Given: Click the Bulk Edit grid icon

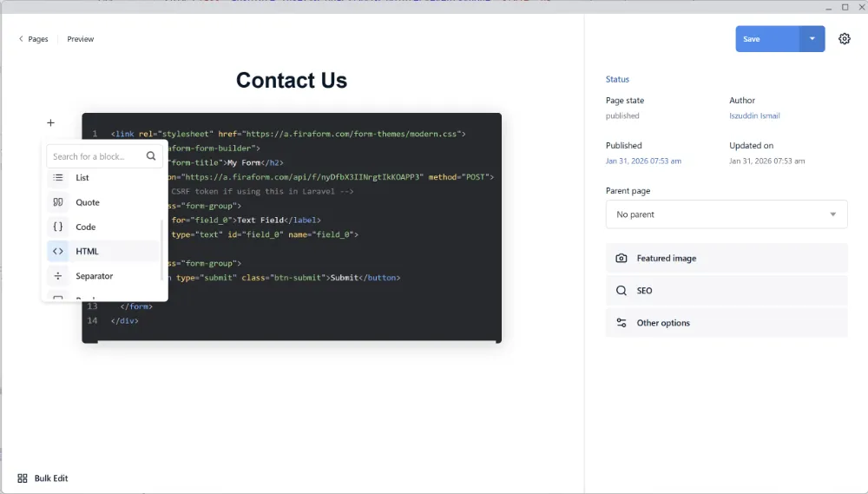Looking at the screenshot, I should click(x=23, y=478).
